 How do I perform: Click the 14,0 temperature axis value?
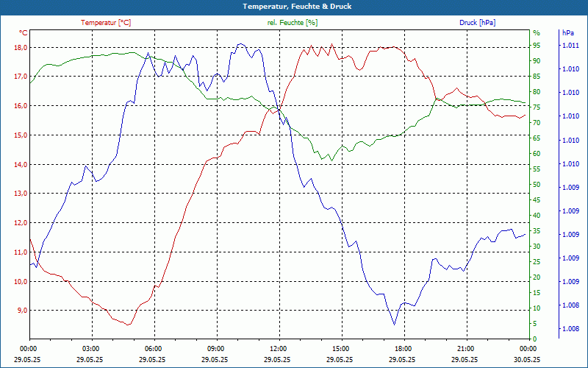pos(21,164)
